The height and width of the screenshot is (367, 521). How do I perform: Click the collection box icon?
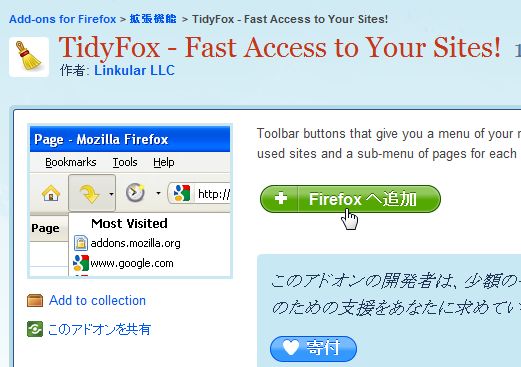click(35, 300)
